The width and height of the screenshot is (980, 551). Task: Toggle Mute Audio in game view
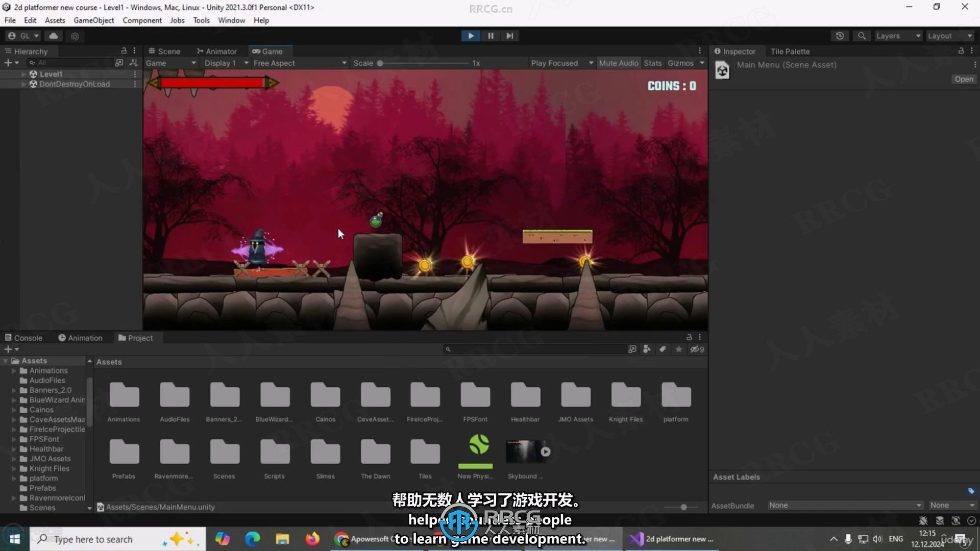click(x=617, y=63)
